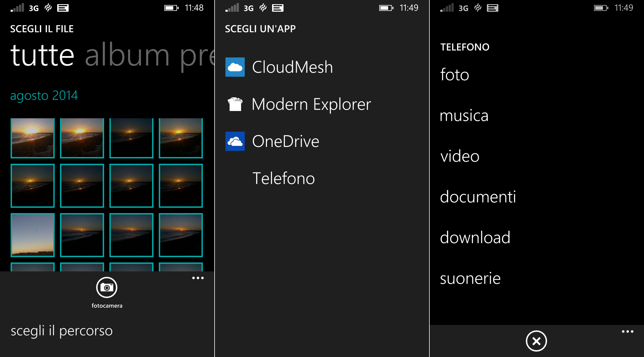
Task: Select second photo in third row
Action: point(82,235)
